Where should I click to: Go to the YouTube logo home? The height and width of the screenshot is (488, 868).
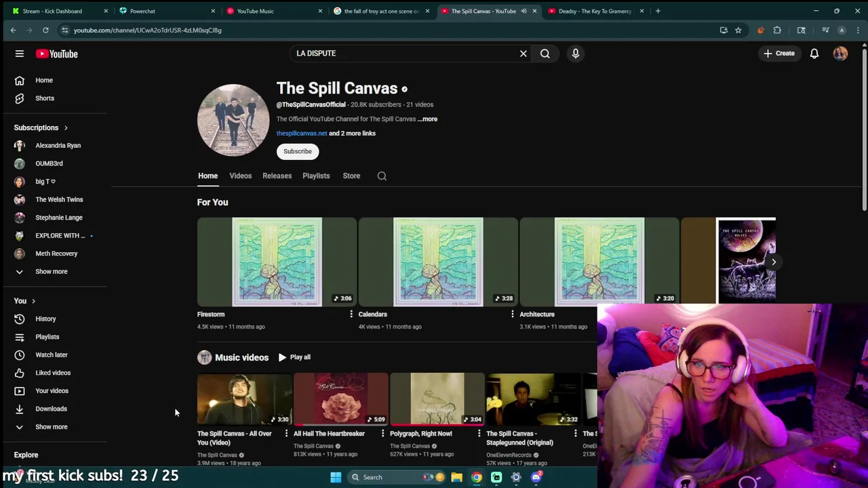pos(57,54)
